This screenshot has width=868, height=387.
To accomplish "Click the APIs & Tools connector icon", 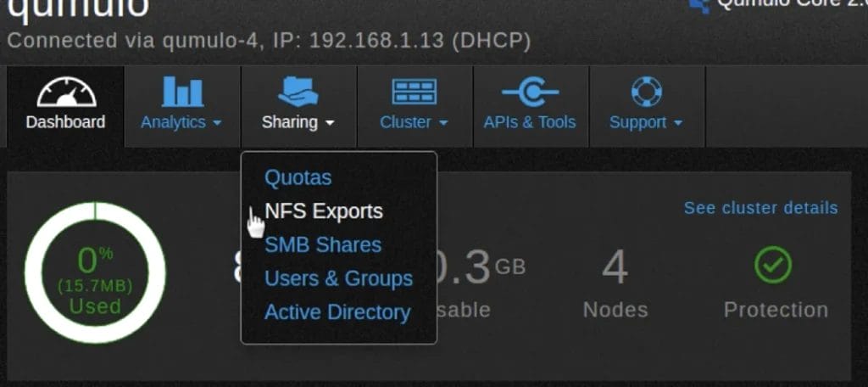I will pos(530,91).
